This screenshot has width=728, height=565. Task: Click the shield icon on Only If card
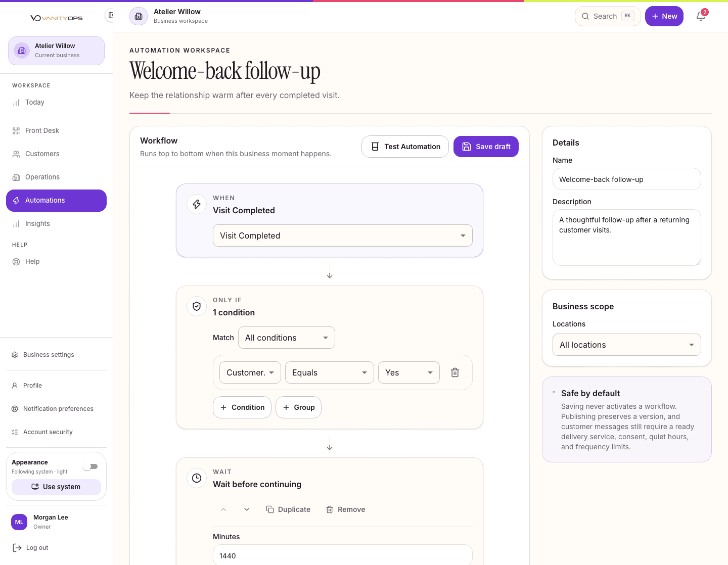click(x=197, y=306)
